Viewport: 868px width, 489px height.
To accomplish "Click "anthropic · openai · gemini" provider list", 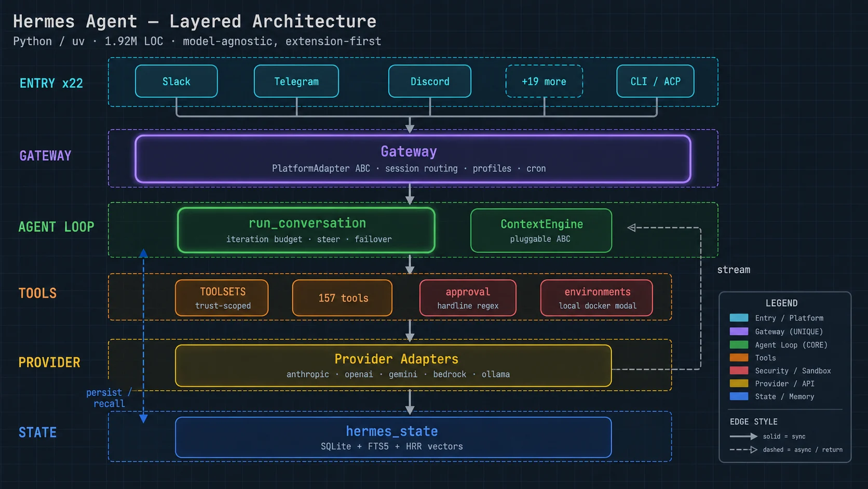I will tap(352, 374).
